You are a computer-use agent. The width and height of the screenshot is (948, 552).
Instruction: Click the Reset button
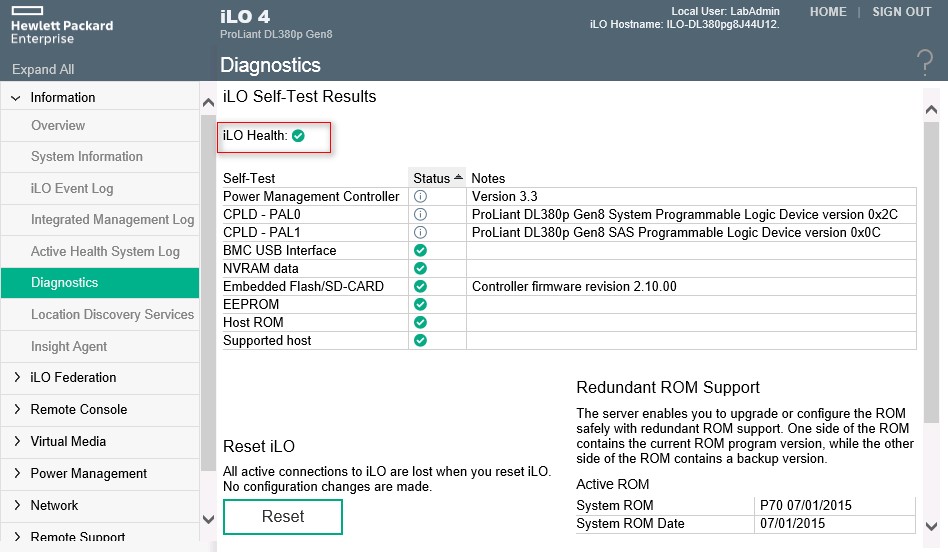283,517
